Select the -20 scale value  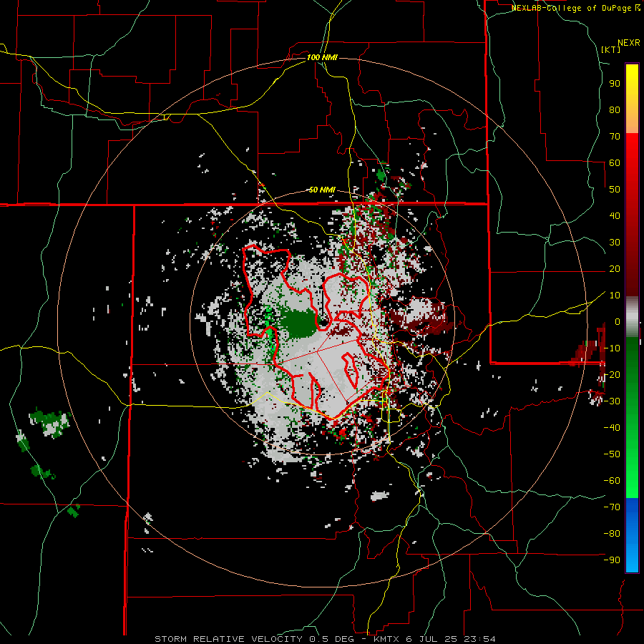click(612, 374)
